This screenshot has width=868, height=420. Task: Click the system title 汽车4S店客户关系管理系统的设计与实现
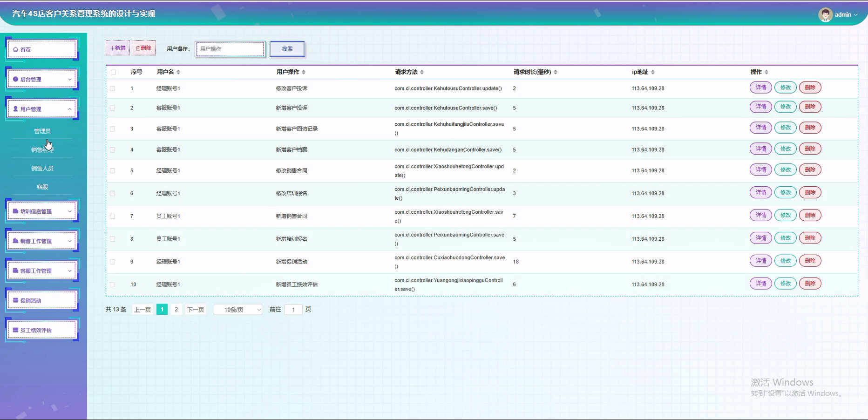click(x=84, y=14)
